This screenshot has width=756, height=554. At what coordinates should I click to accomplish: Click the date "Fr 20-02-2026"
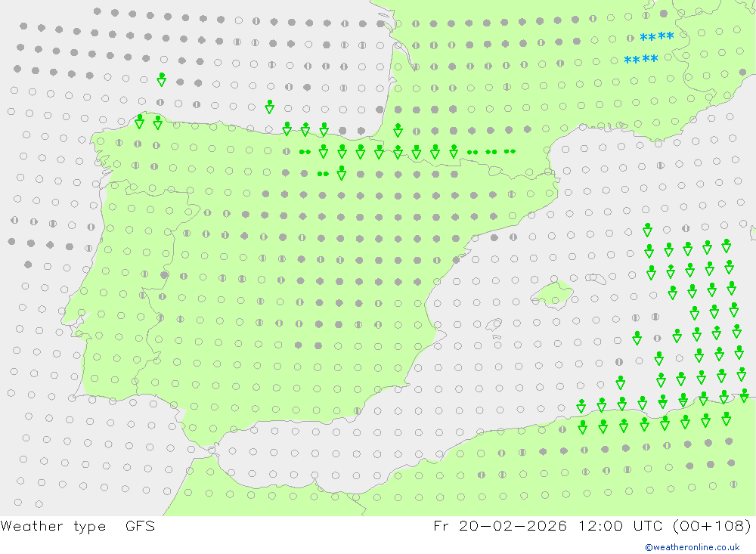pos(500,526)
